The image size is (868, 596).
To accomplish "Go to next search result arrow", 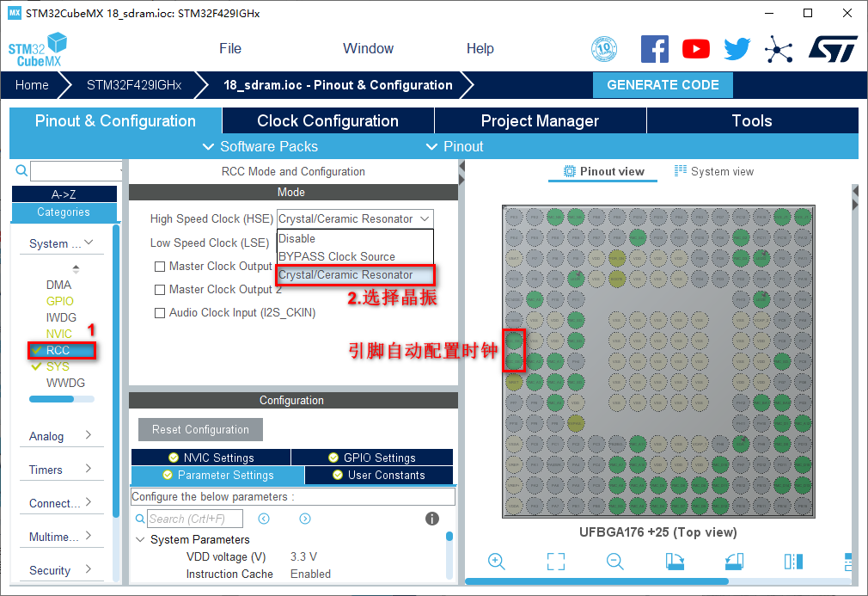I will point(305,519).
